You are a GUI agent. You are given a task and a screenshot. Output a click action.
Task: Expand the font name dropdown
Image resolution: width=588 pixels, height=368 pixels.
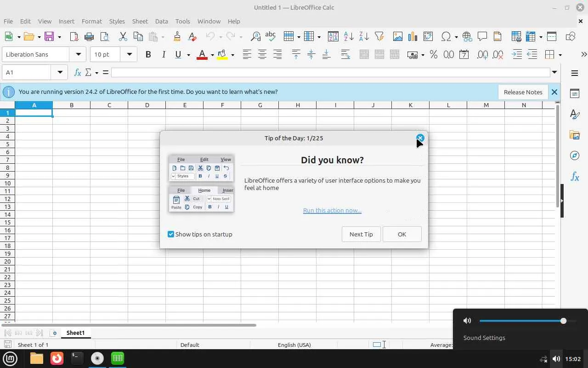click(x=78, y=54)
